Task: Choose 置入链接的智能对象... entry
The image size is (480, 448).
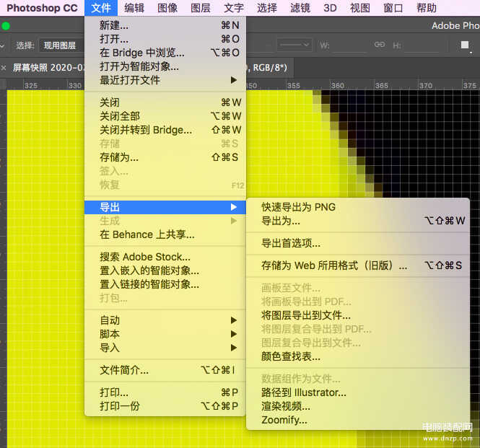Action: coord(165,284)
